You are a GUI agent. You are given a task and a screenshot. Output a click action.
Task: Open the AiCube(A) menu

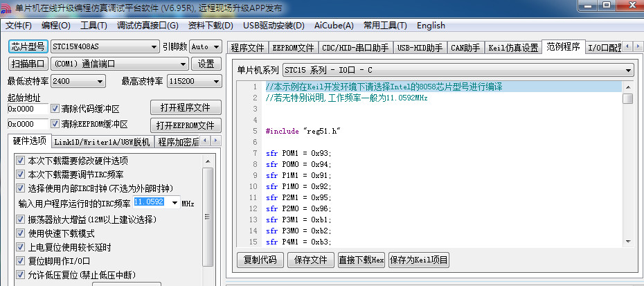click(334, 26)
